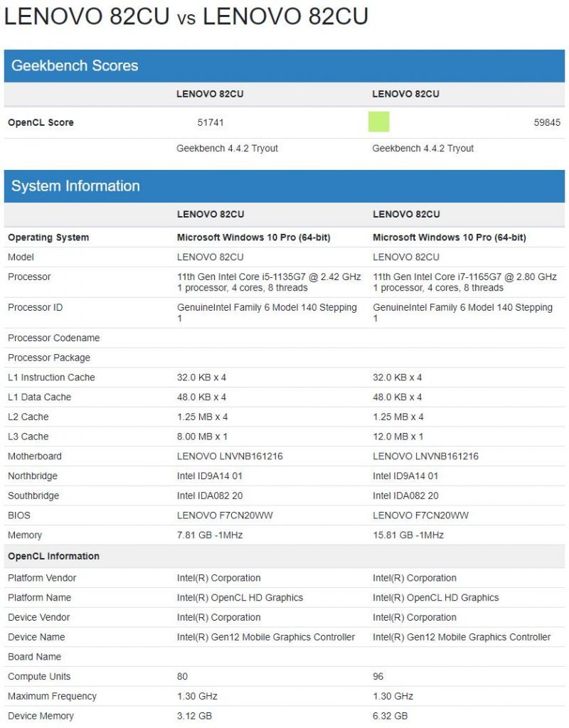
Task: Click right Geekbench 4.4.2 Tryout text
Action: pos(422,149)
